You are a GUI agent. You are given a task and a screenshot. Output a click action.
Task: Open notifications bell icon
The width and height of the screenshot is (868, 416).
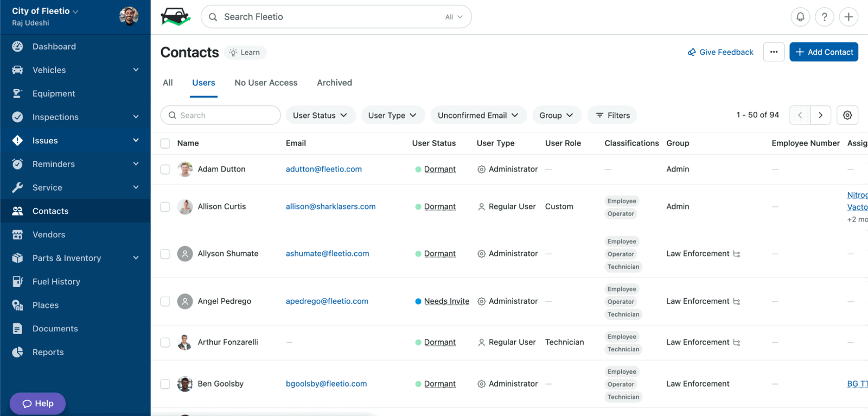point(800,17)
